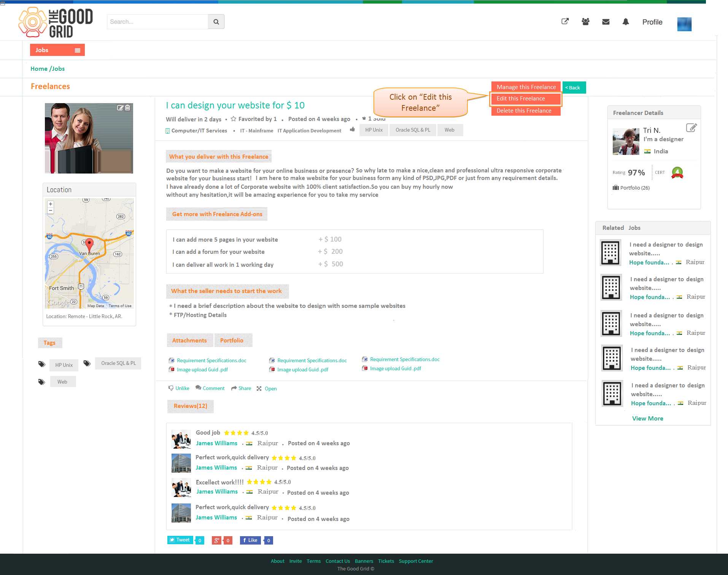Click the Comment link
Screen dimensions: 728x575
214,388
